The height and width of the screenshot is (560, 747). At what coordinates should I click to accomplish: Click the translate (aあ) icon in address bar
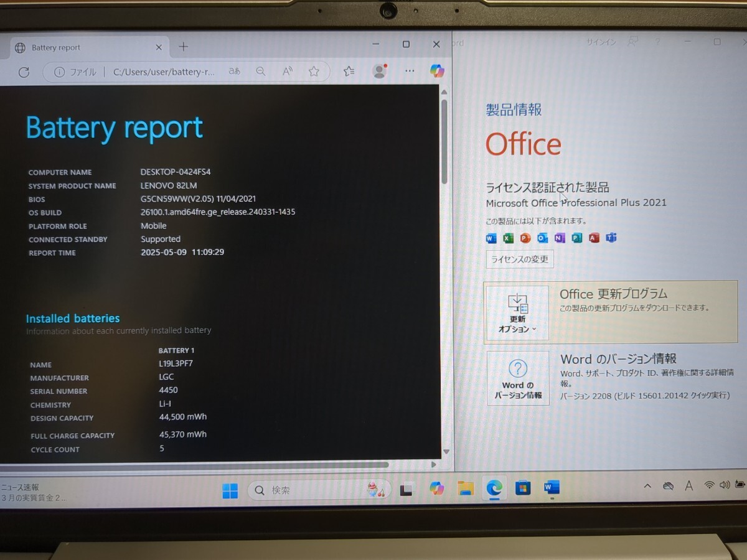click(x=234, y=72)
